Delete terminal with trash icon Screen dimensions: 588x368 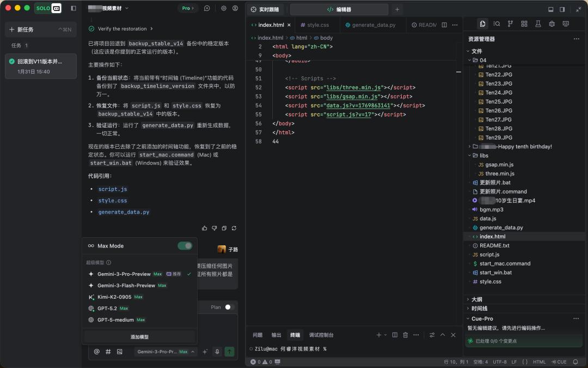(x=405, y=335)
